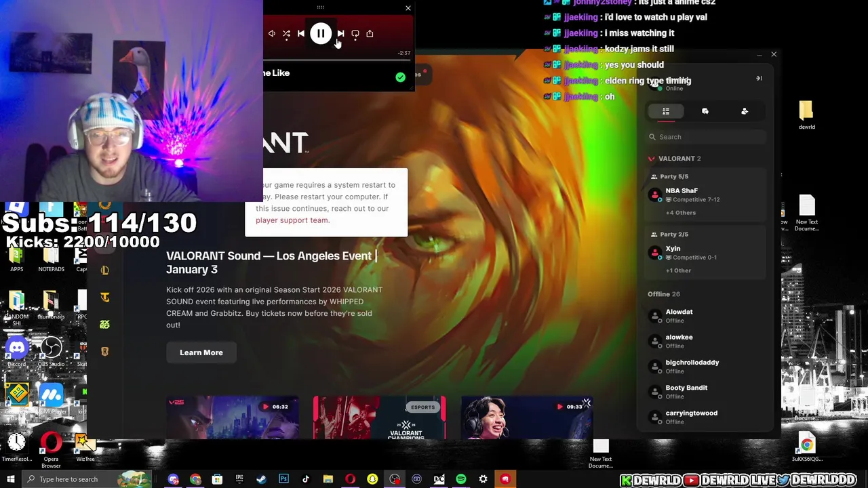Image resolution: width=868 pixels, height=488 pixels.
Task: Open Steam from the taskbar
Action: pyautogui.click(x=262, y=479)
